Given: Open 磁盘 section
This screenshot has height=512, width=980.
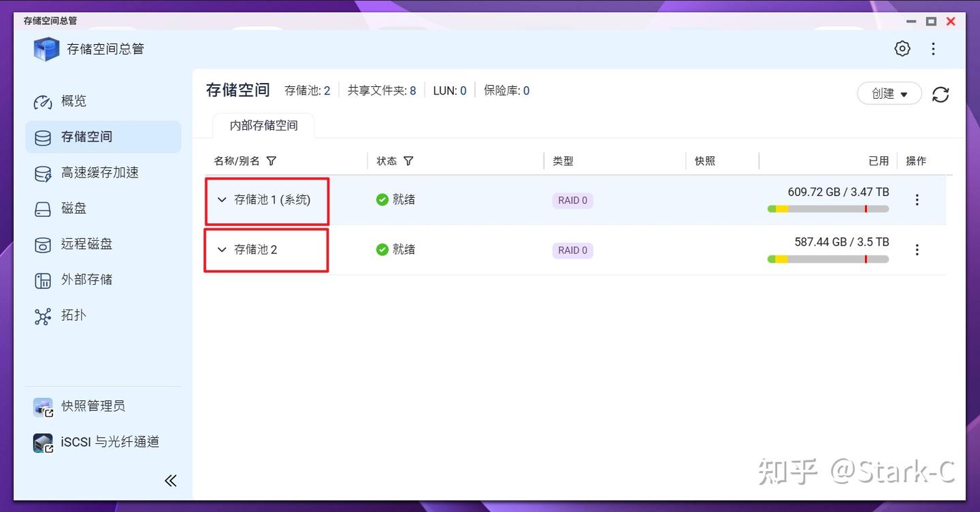Looking at the screenshot, I should pos(103,208).
